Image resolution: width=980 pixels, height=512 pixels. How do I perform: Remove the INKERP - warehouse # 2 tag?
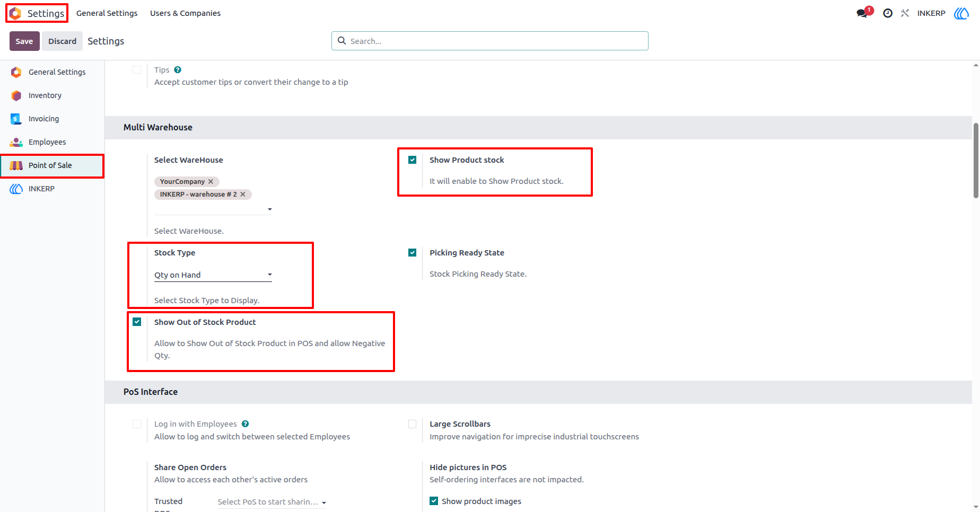click(242, 194)
